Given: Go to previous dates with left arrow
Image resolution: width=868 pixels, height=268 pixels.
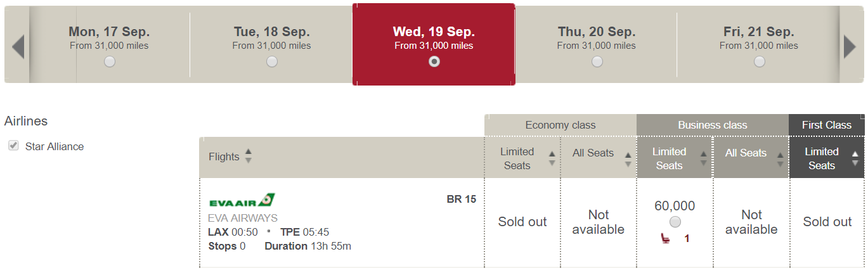Looking at the screenshot, I should point(18,46).
